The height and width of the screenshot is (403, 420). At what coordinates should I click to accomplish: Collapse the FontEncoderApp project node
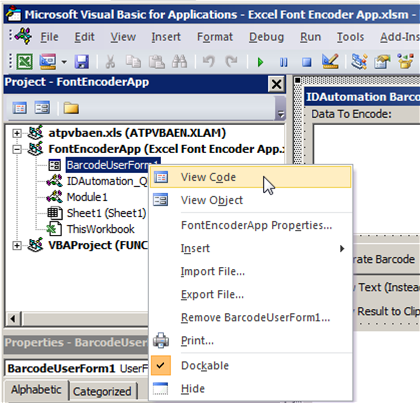click(16, 149)
